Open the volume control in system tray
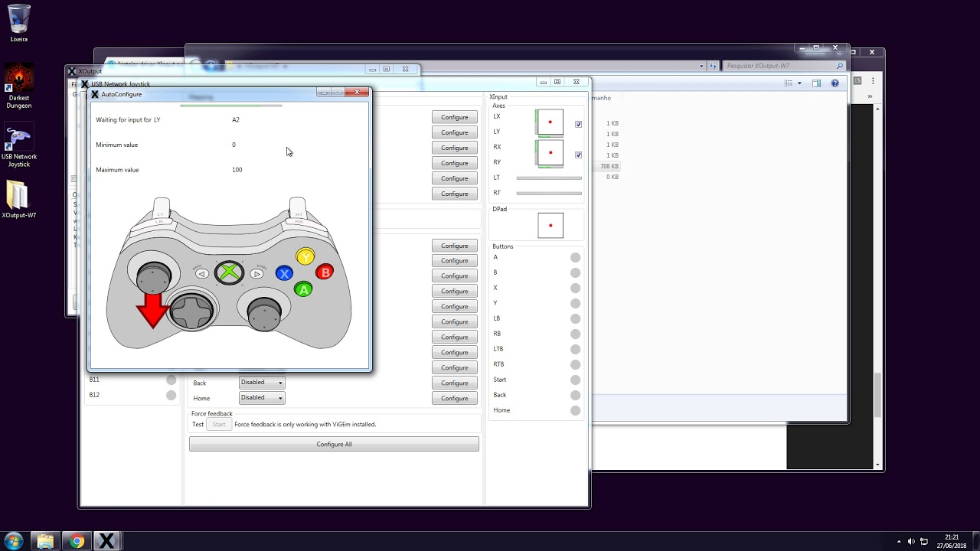Screen dimensions: 980x551 tap(911, 542)
